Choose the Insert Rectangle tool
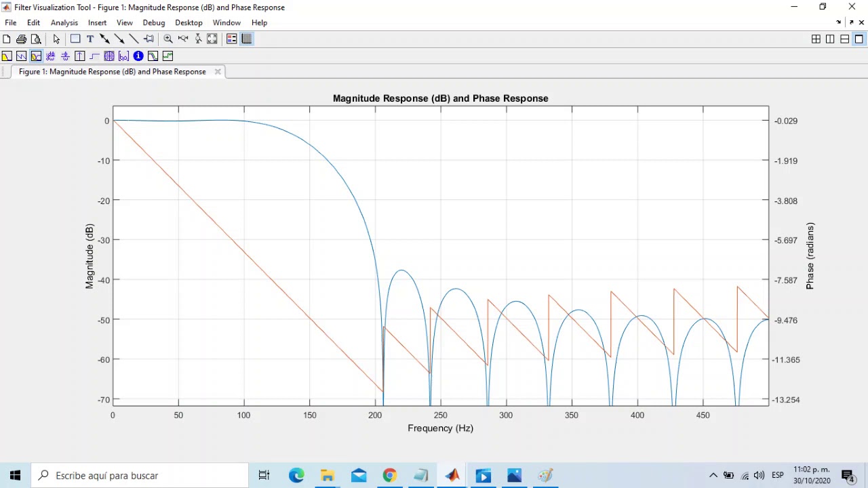Image resolution: width=868 pixels, height=488 pixels. click(x=75, y=39)
